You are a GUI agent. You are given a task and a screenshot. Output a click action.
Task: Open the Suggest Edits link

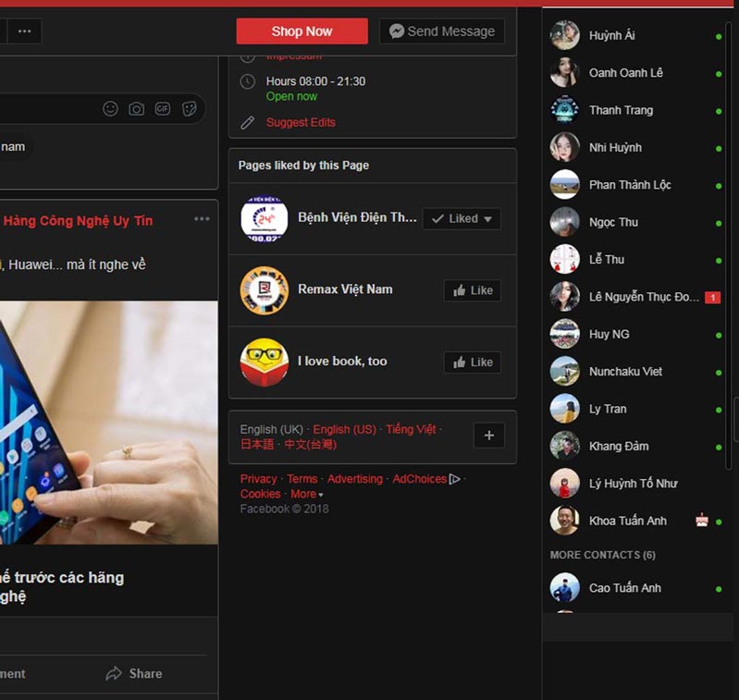[x=301, y=122]
